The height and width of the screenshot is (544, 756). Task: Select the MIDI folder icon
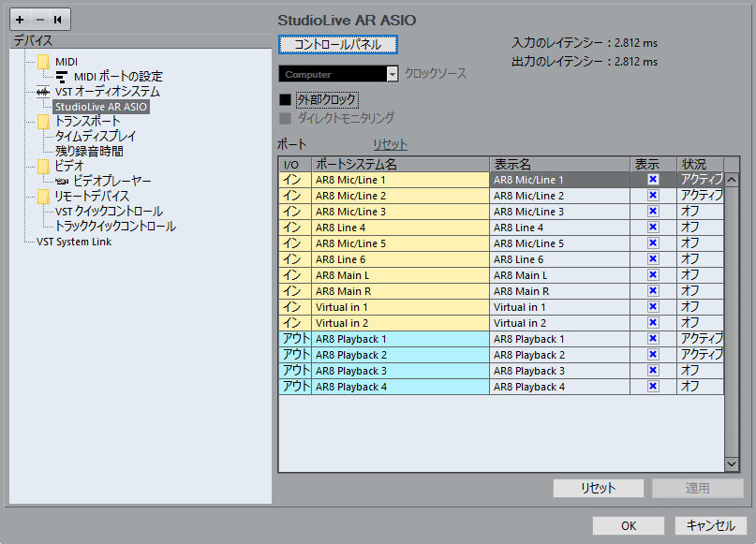43,62
